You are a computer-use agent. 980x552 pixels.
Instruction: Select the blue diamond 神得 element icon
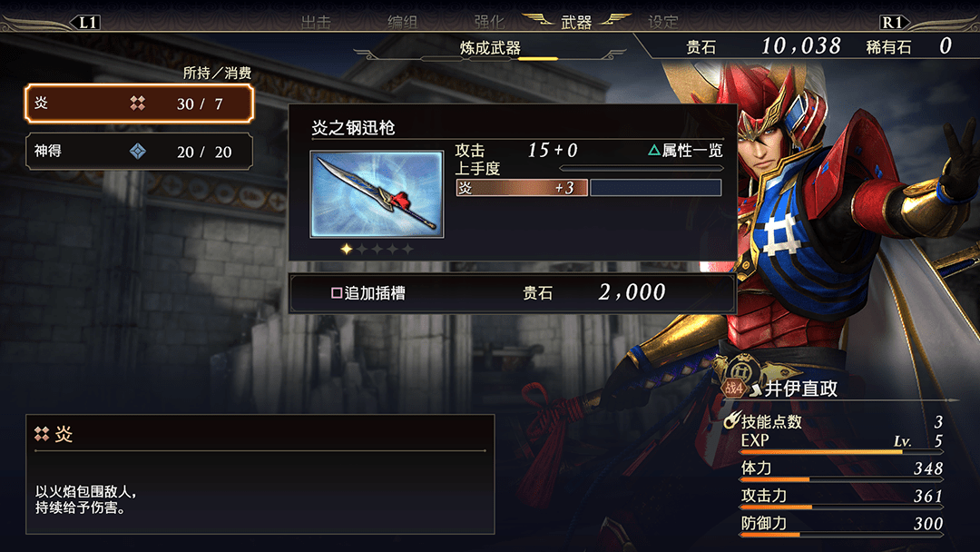click(x=138, y=152)
